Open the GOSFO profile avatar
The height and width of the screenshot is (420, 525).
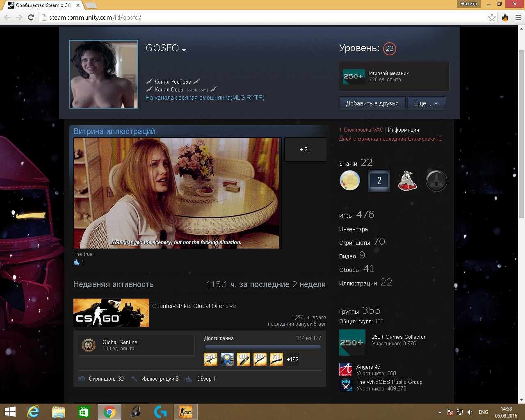tap(104, 74)
